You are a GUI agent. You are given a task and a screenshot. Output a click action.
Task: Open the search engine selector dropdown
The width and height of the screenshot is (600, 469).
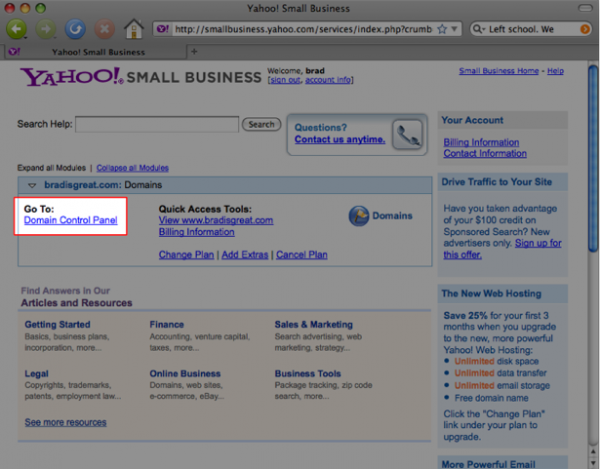click(481, 29)
